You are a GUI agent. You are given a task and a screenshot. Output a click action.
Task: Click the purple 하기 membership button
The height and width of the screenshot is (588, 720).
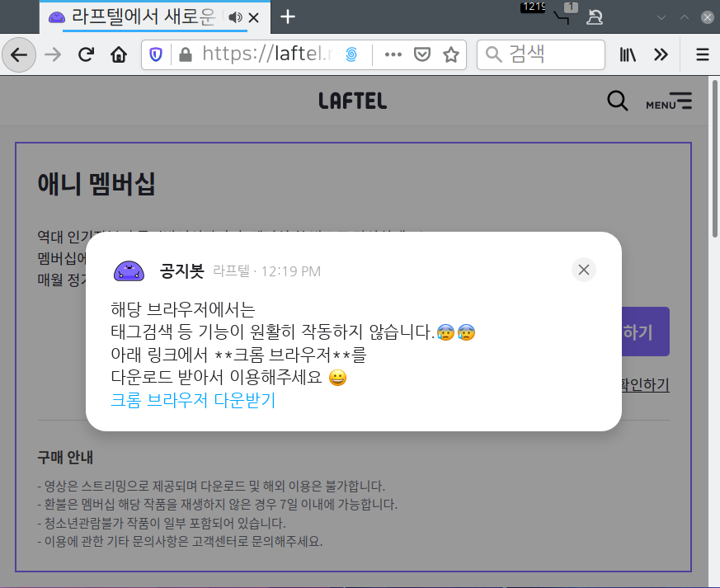645,332
